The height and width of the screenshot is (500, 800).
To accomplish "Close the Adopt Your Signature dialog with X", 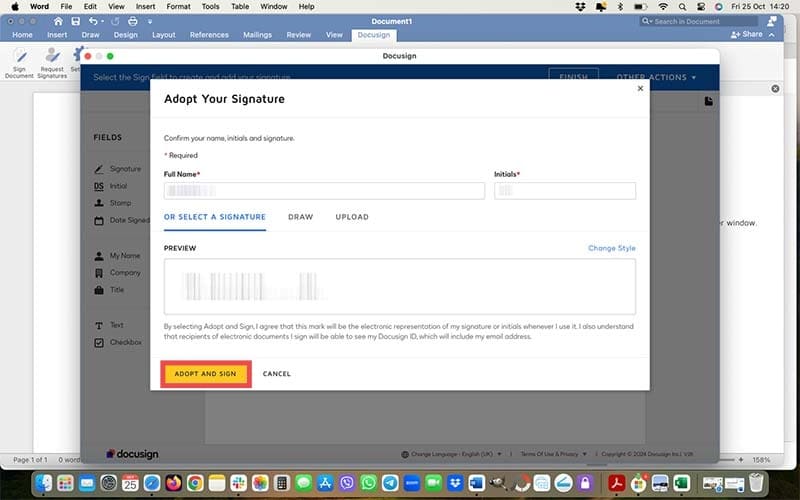I will pyautogui.click(x=640, y=88).
